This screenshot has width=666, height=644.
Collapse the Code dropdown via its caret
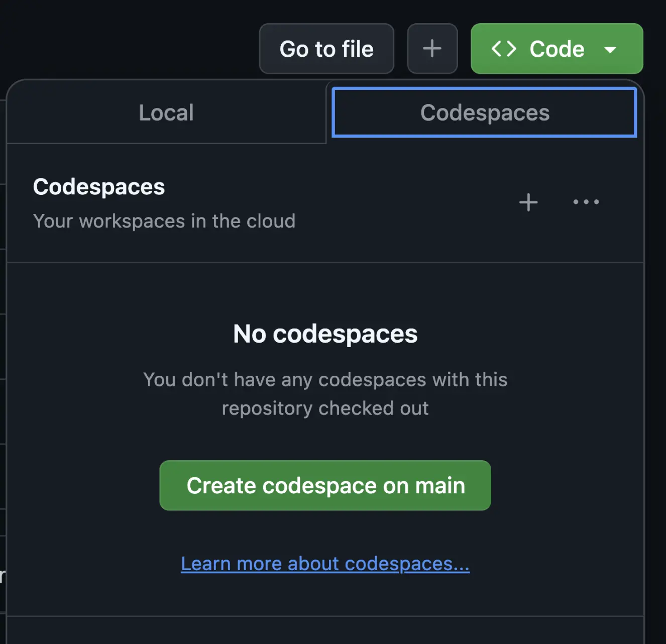pyautogui.click(x=611, y=50)
